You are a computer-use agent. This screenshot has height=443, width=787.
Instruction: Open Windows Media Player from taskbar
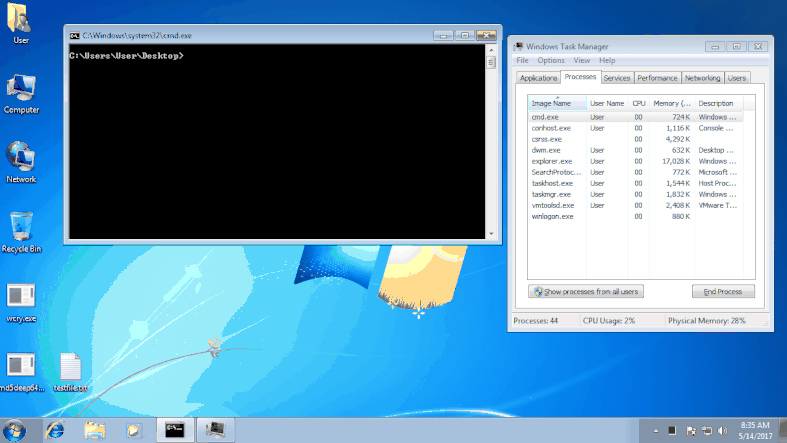(x=134, y=430)
